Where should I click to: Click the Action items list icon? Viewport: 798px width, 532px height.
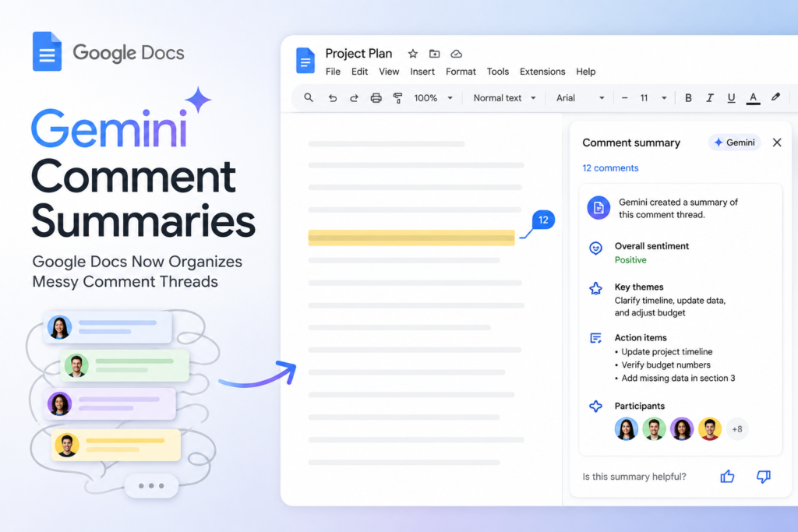[x=595, y=338]
